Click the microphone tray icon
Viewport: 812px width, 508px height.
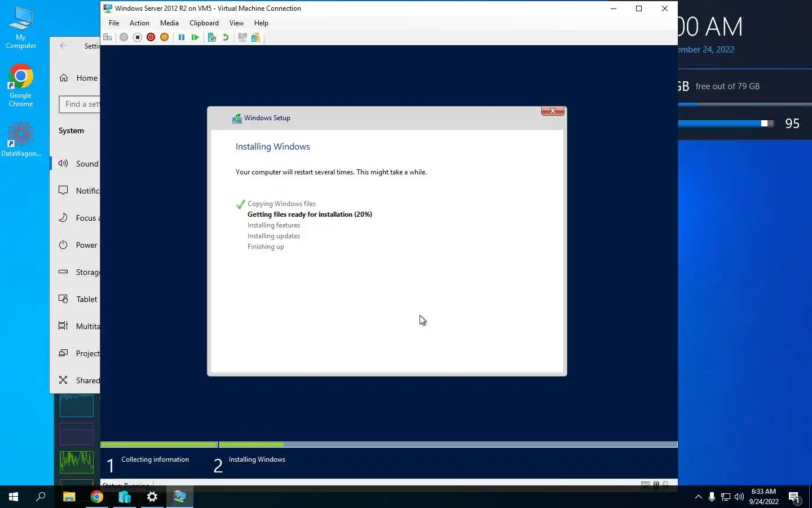point(712,497)
